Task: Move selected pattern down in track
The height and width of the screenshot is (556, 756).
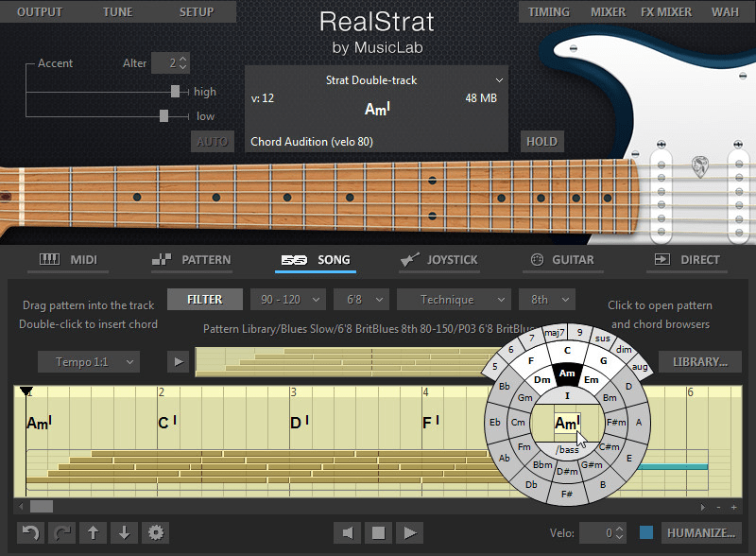Action: pyautogui.click(x=124, y=532)
